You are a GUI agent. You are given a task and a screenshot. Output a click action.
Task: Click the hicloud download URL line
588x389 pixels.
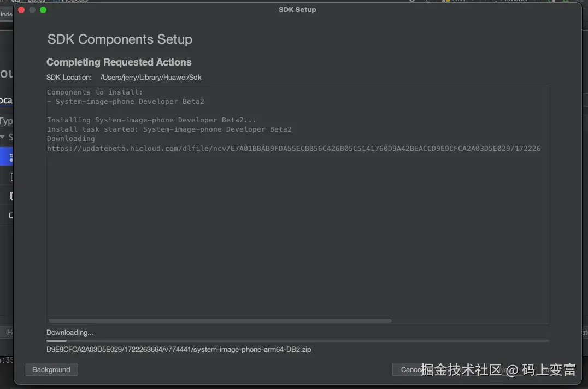coord(293,149)
